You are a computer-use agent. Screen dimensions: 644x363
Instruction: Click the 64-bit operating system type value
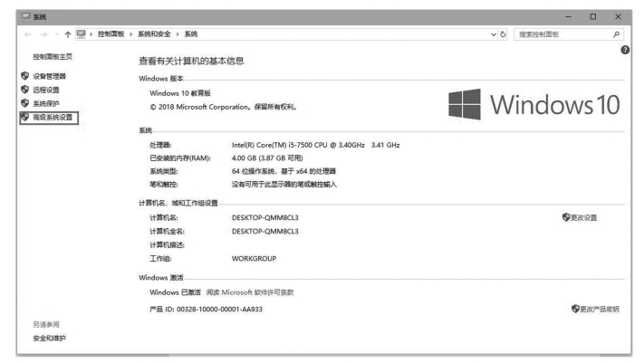coord(284,171)
